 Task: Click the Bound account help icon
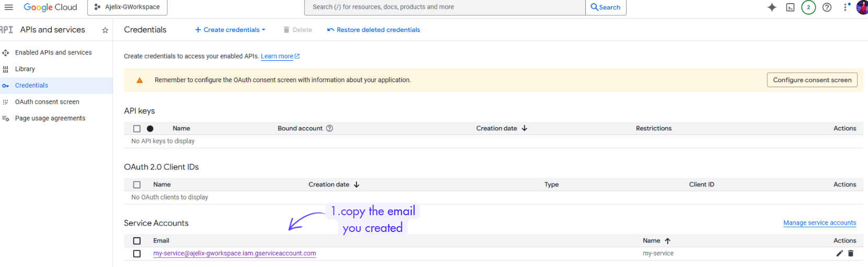330,128
